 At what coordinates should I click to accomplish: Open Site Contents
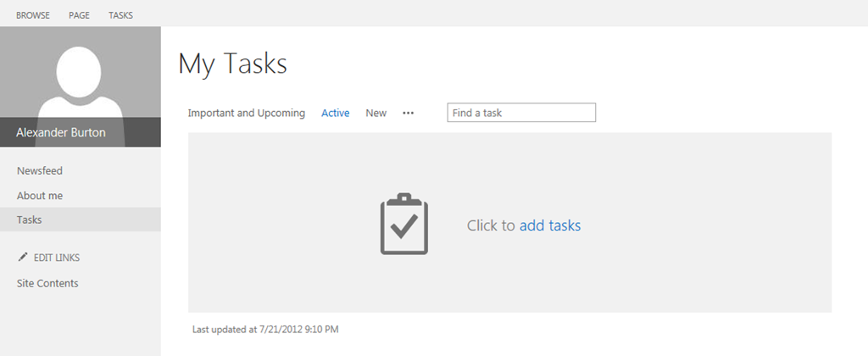tap(47, 283)
